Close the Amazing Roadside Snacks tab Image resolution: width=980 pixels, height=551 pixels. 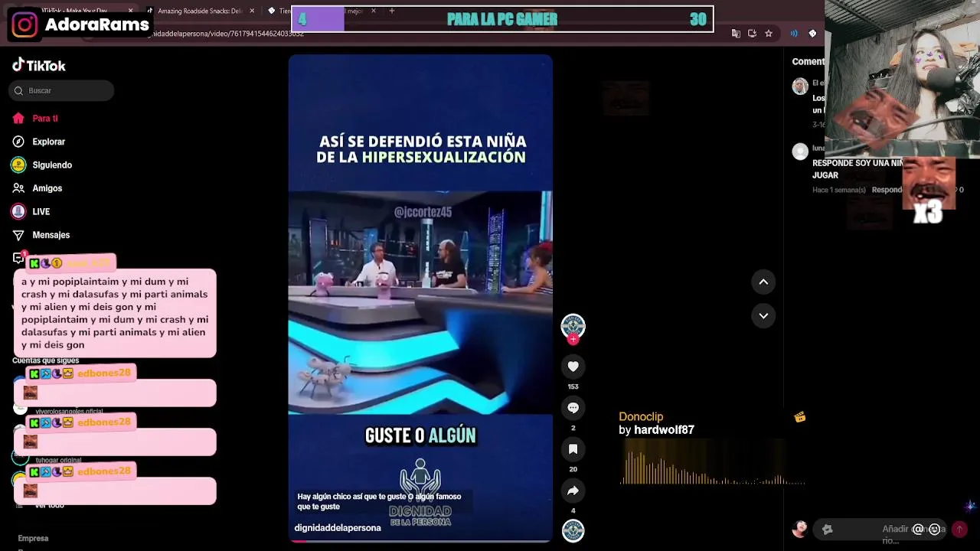coord(252,11)
